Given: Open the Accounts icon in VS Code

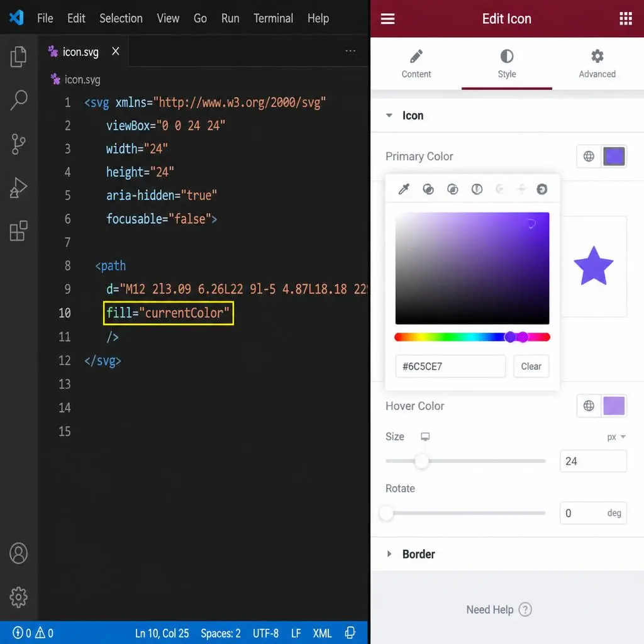Looking at the screenshot, I should pos(18,553).
